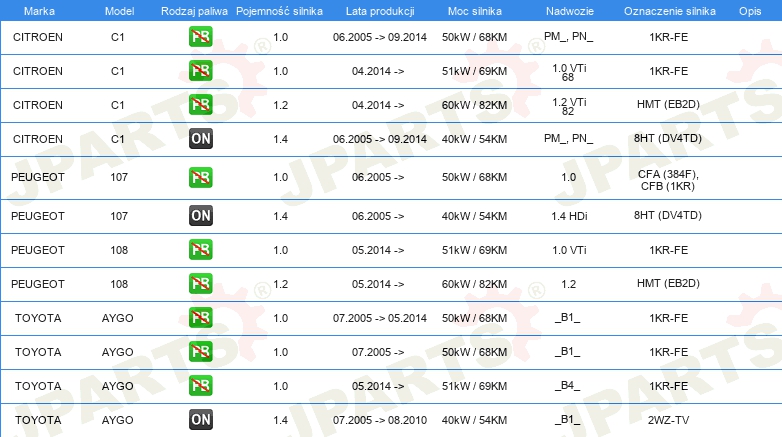Click 60kW / 82KM in Peugeot 108 row
The height and width of the screenshot is (437, 782).
pyautogui.click(x=474, y=284)
